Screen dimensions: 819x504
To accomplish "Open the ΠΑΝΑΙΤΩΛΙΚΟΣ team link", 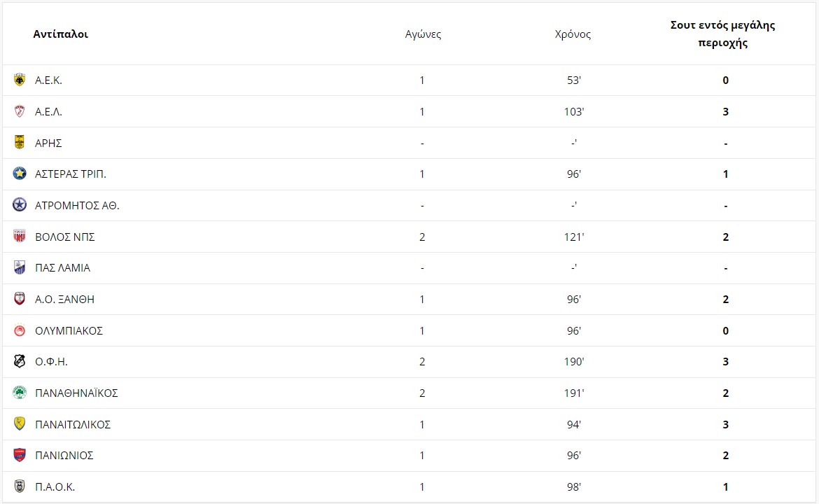I will click(x=73, y=424).
